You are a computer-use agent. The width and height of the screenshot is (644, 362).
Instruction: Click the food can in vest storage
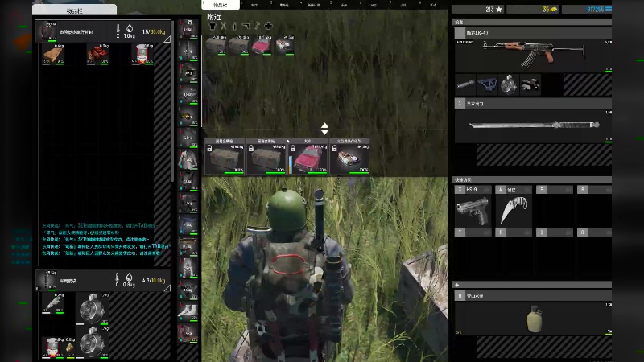click(52, 348)
